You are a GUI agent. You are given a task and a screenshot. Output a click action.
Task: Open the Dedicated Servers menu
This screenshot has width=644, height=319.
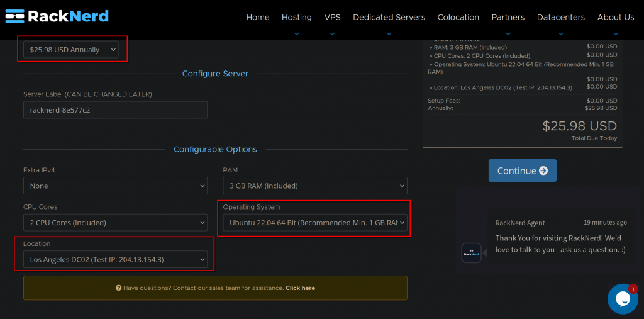coord(389,17)
